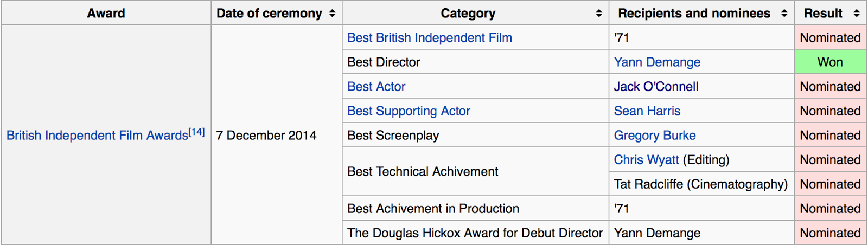
Task: Click the Douglas Hickox Award category cell
Action: [475, 233]
